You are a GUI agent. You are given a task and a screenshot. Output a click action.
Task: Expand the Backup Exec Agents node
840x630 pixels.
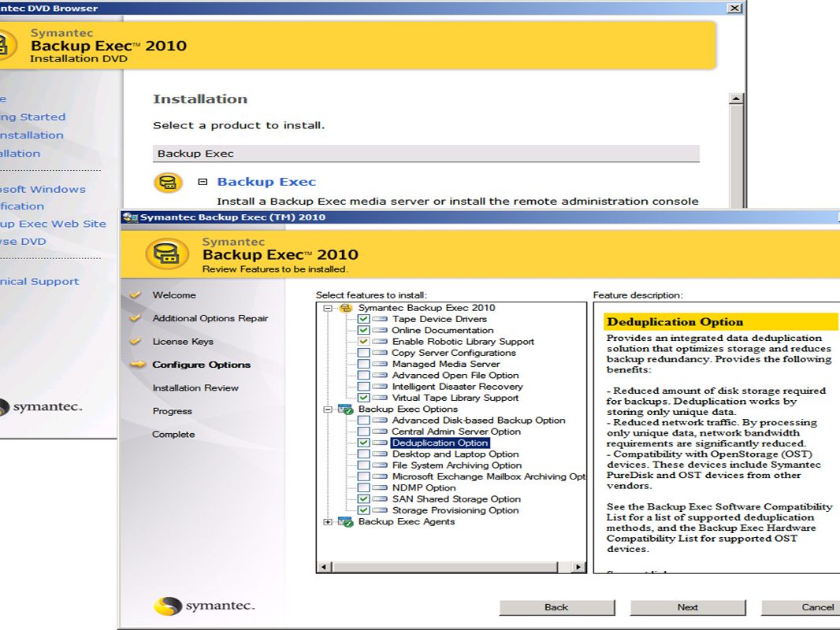tap(328, 522)
